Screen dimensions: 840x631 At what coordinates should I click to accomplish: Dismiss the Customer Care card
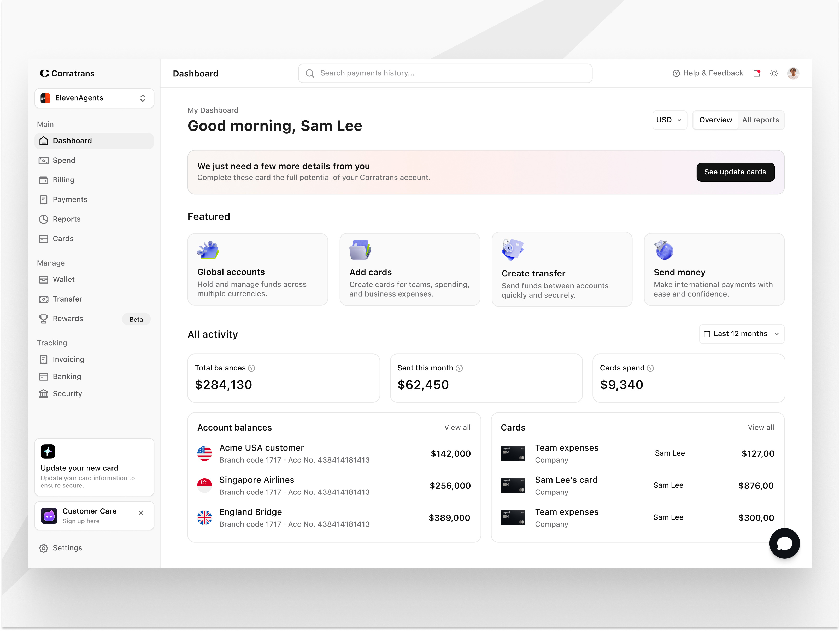tap(141, 512)
